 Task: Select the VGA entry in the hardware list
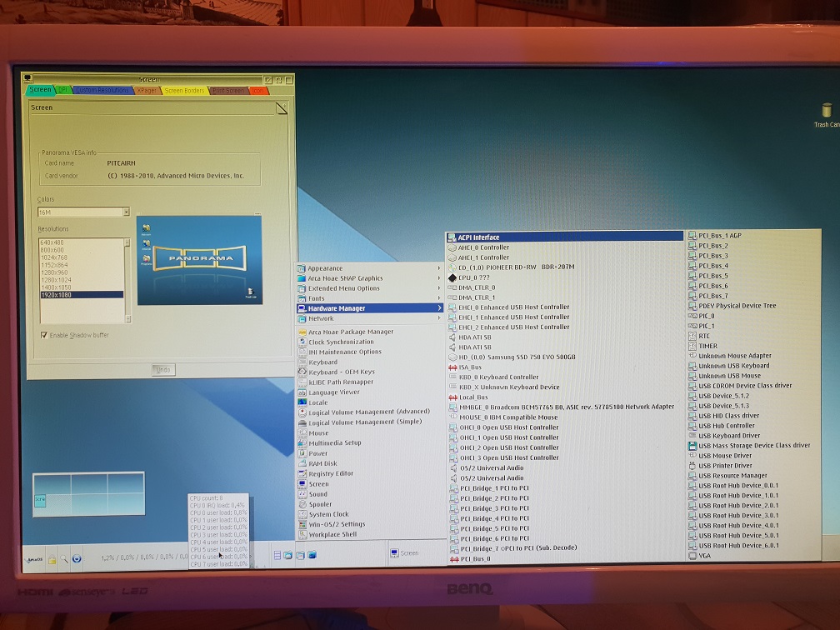pos(753,556)
